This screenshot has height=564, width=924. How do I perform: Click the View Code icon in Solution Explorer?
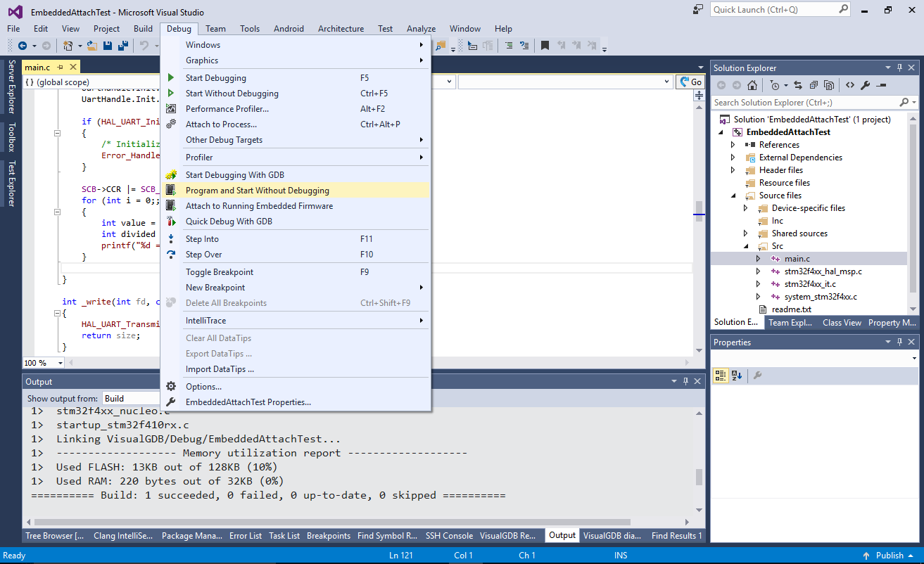(x=849, y=85)
